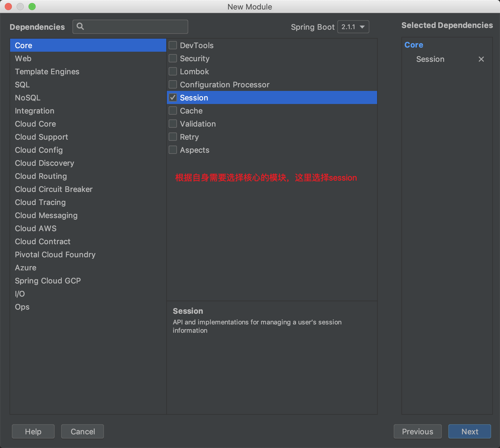The image size is (500, 448).
Task: Open Template Engines category
Action: (88, 71)
